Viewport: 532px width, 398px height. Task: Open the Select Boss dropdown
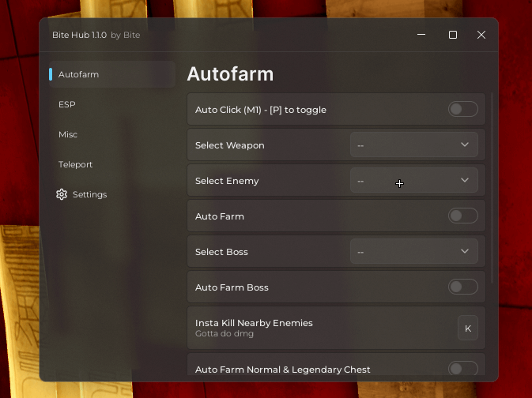point(414,252)
